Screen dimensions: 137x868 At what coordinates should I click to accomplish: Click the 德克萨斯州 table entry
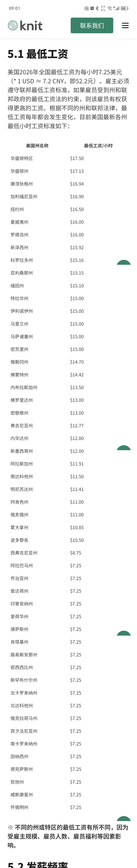tap(22, 769)
